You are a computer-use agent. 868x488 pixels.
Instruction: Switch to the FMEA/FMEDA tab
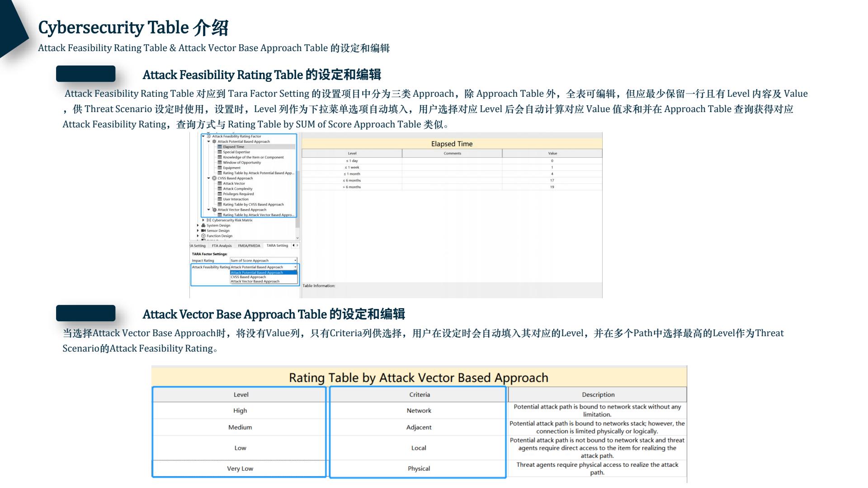point(250,246)
